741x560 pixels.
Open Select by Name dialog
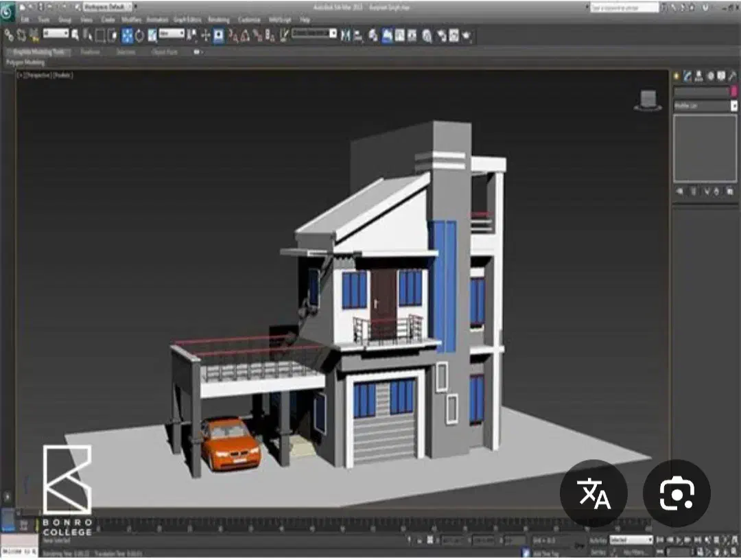(75, 34)
